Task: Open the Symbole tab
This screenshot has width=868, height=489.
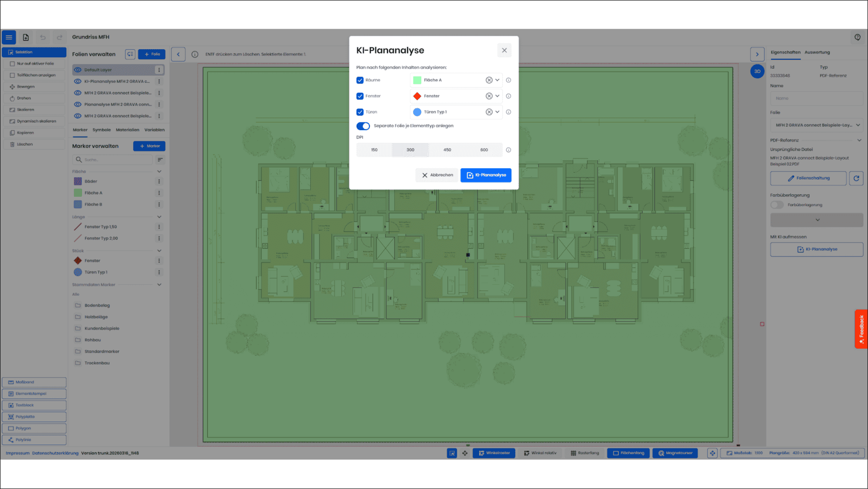Action: point(101,130)
